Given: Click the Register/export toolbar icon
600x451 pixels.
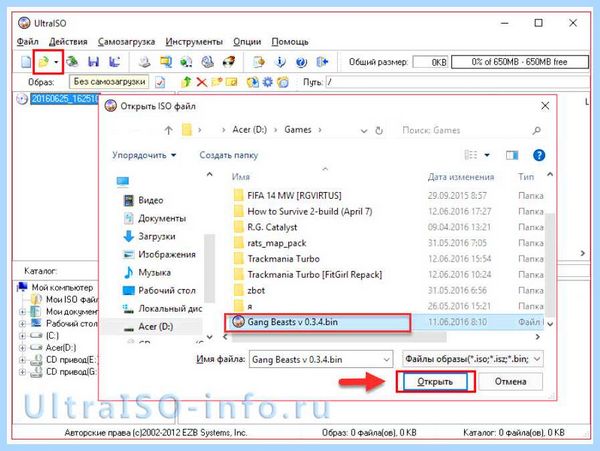Looking at the screenshot, I should [259, 62].
